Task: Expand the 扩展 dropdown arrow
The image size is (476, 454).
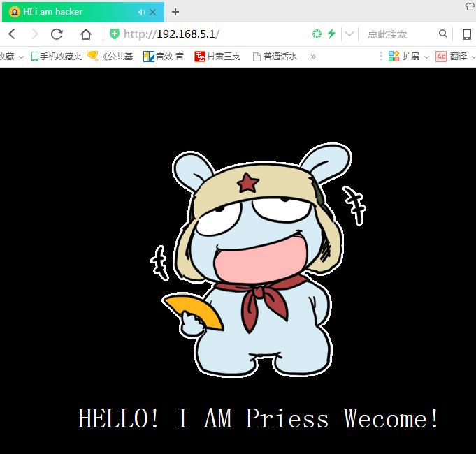Action: point(426,57)
